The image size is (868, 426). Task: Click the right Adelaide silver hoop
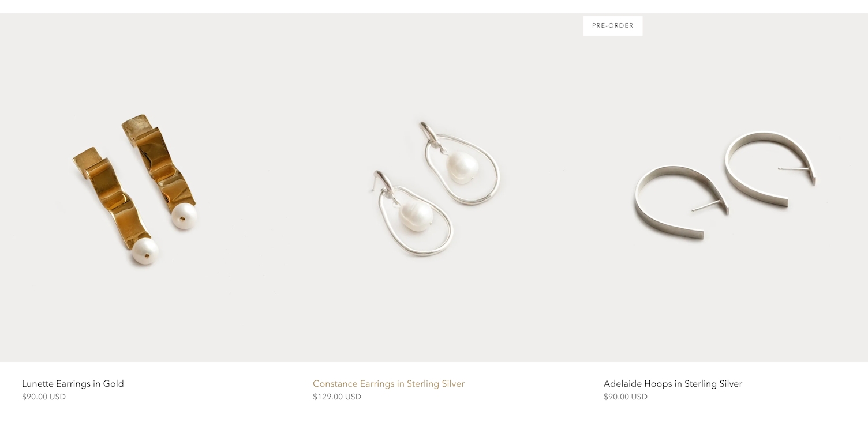pyautogui.click(x=770, y=168)
